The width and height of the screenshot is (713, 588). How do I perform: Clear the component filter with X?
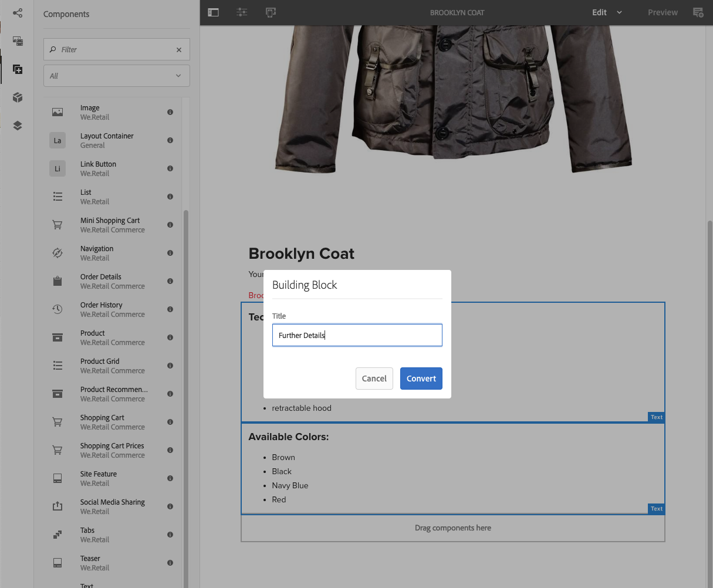179,50
